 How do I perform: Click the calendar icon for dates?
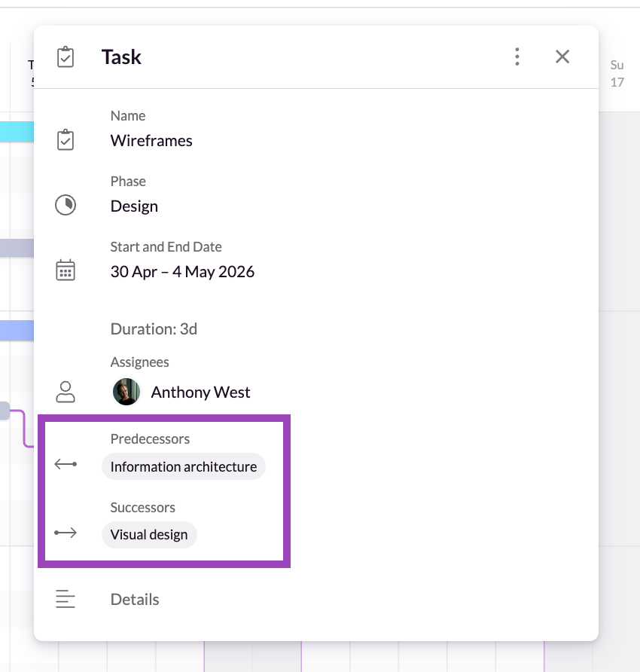(x=66, y=270)
